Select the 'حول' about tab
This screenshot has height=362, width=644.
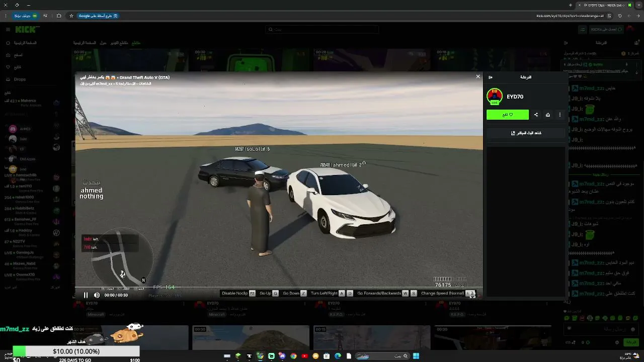(x=103, y=43)
